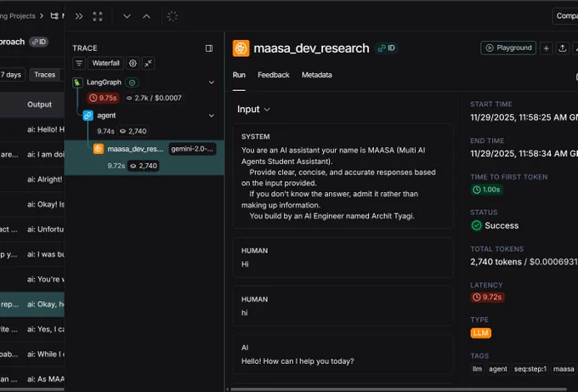Click the LangGraph parrot icon
Viewport: 578px width, 392px height.
pos(77,82)
